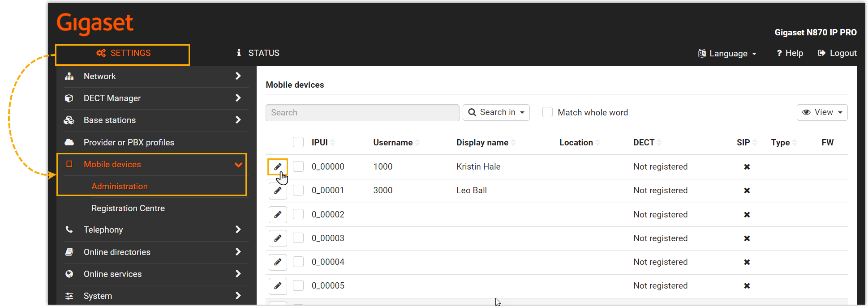Open edit pencil for device 0_00004
The width and height of the screenshot is (868, 306).
[x=278, y=262]
